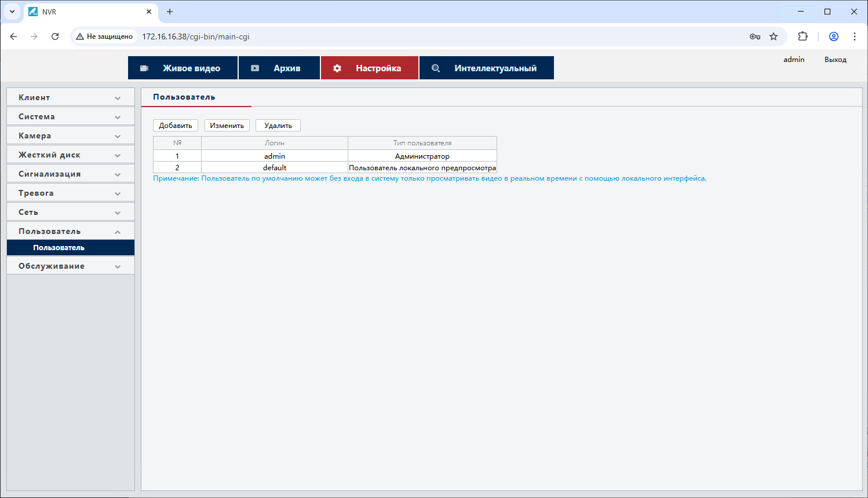The height and width of the screenshot is (498, 868).
Task: Collapse the Пользователь sidebar section
Action: tap(71, 231)
